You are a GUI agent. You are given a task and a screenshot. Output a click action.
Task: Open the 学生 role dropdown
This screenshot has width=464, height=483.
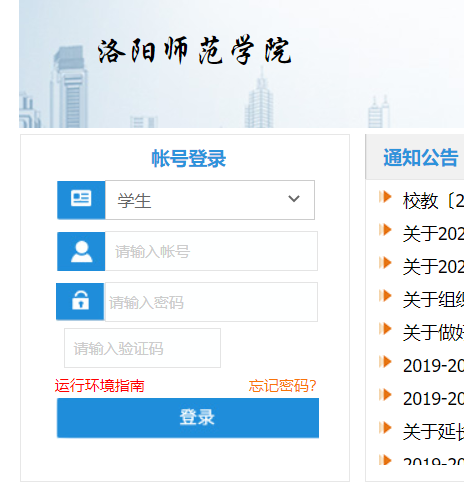(210, 200)
